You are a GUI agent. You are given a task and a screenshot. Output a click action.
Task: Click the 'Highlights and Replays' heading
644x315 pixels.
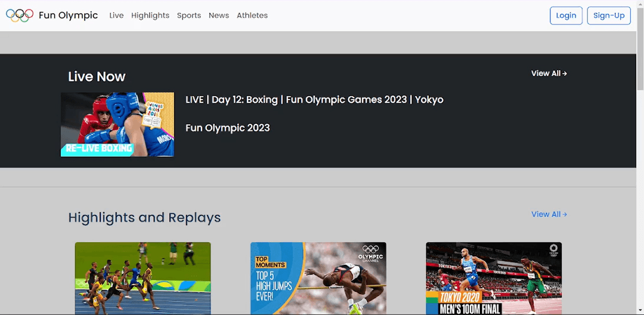144,217
